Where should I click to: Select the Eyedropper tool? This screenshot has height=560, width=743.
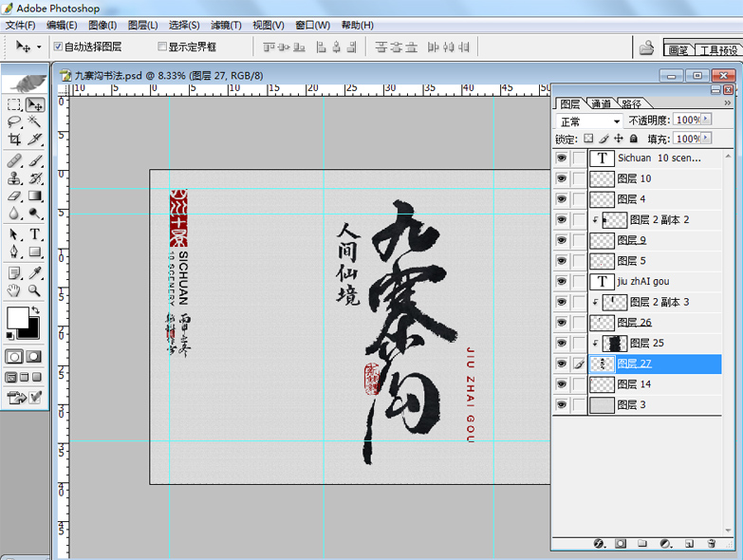(34, 273)
